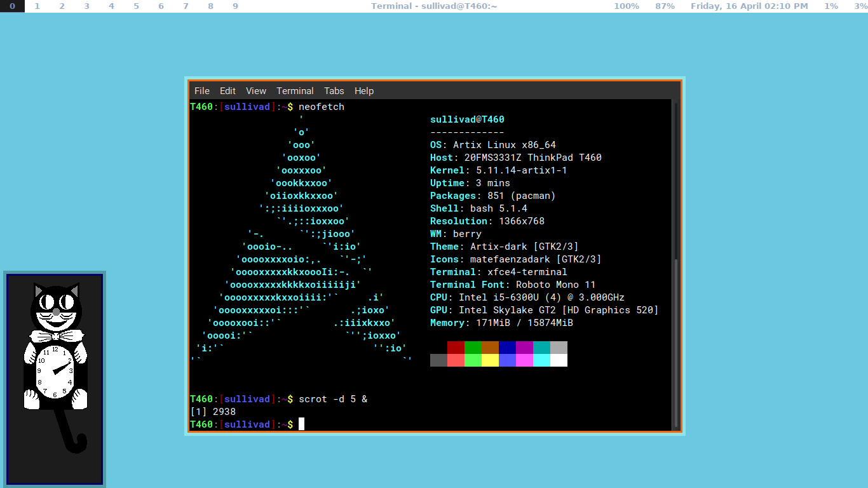Click the 100% status indicator in the panel
This screenshot has width=868, height=488.
pyautogui.click(x=627, y=6)
